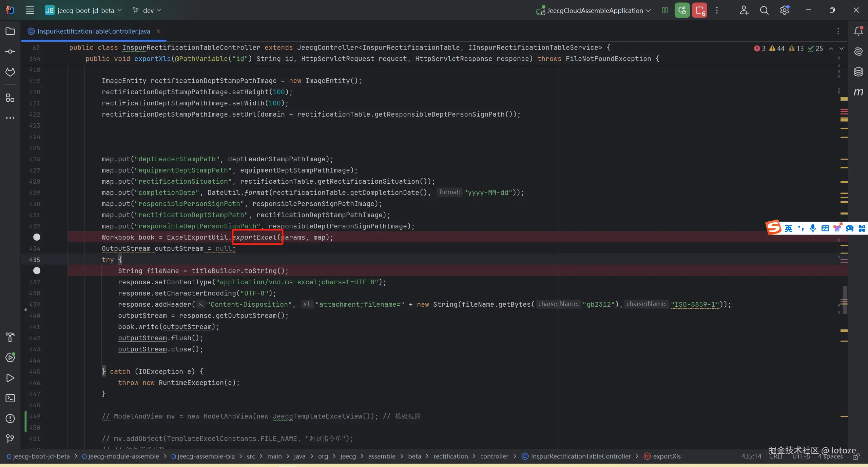Open the main hamburger menu

click(30, 11)
